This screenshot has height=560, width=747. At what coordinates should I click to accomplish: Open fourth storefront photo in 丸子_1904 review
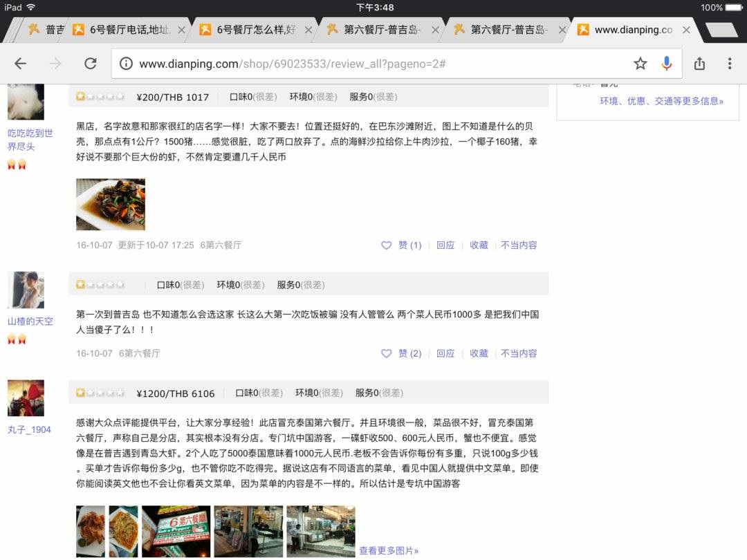click(x=249, y=532)
